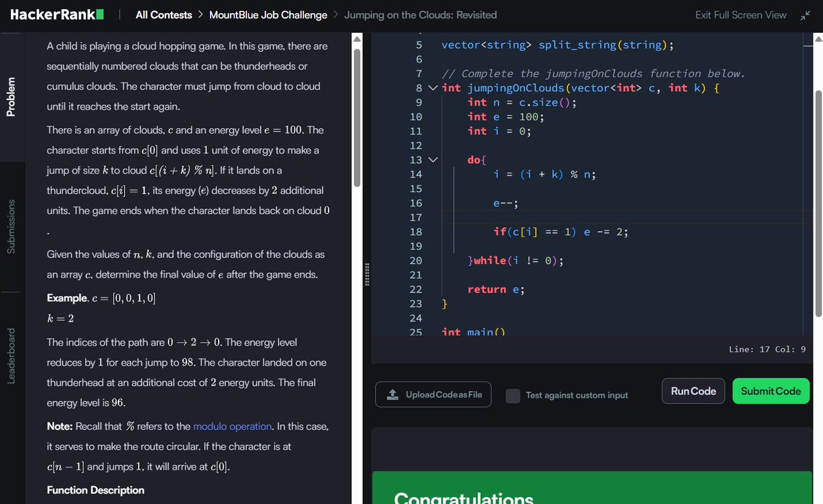
Task: Click the problem panel scroll up arrow
Action: [x=357, y=40]
